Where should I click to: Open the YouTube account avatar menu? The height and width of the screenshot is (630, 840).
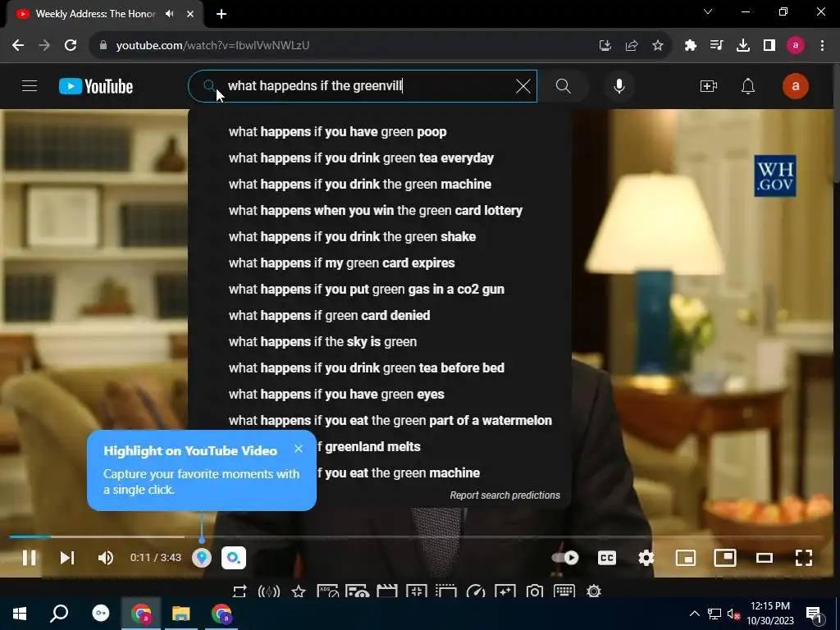coord(796,86)
